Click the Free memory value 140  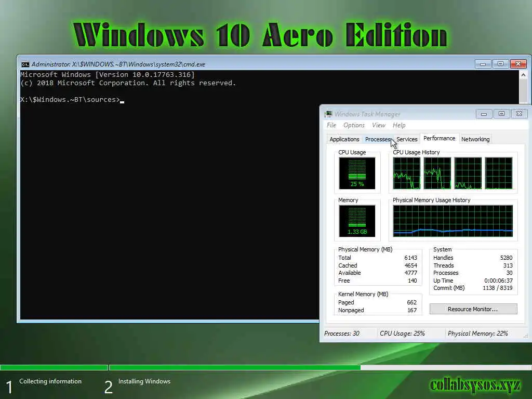412,281
